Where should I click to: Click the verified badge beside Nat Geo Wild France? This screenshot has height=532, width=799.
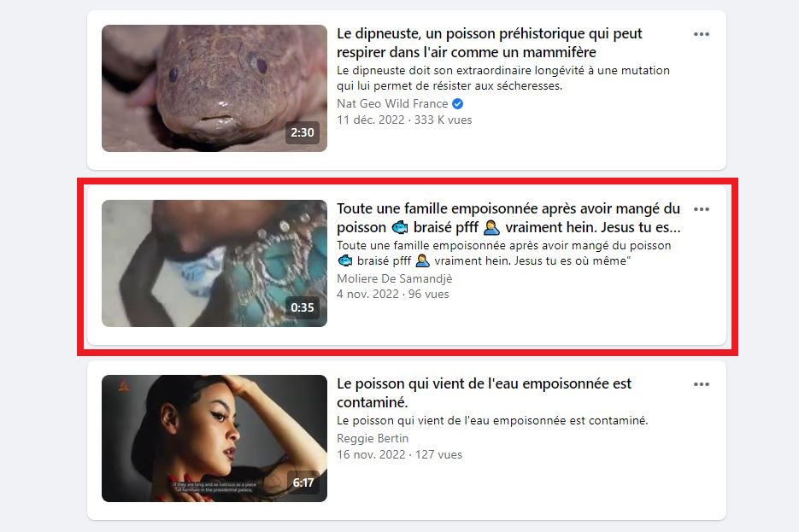(x=457, y=104)
